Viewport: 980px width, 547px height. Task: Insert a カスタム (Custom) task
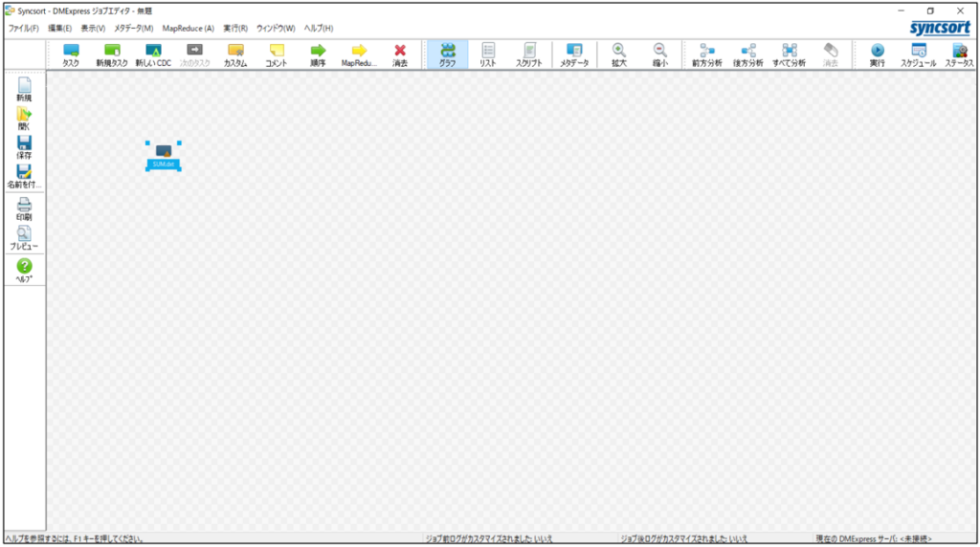point(235,55)
